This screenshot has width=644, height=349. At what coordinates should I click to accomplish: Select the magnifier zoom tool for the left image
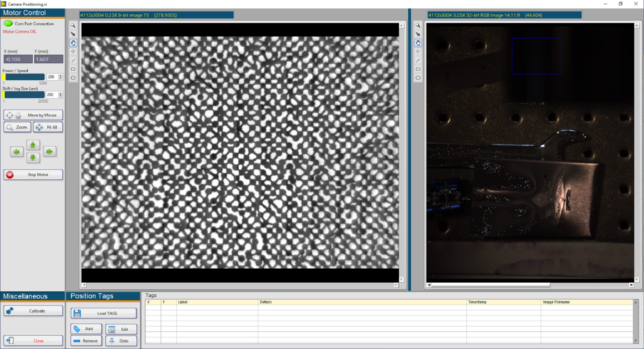(73, 25)
